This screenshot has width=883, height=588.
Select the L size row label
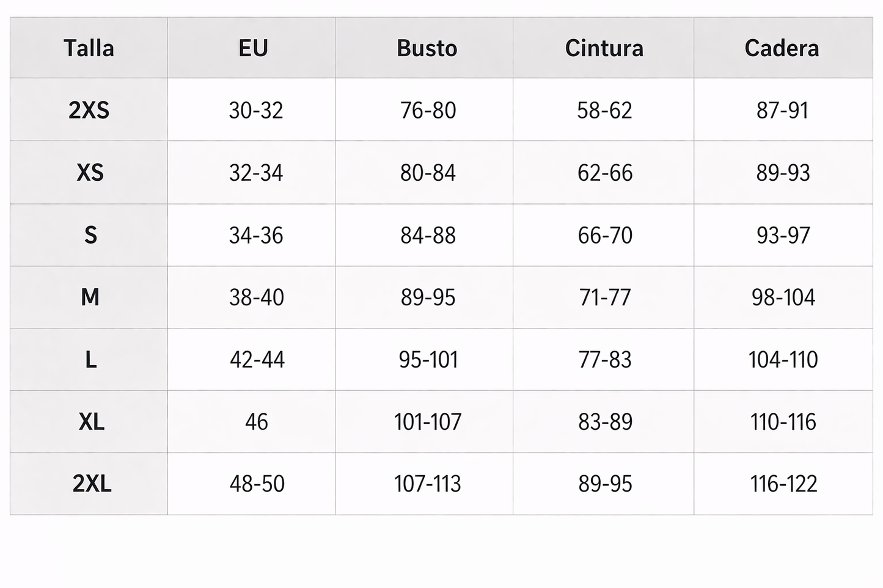pyautogui.click(x=89, y=360)
